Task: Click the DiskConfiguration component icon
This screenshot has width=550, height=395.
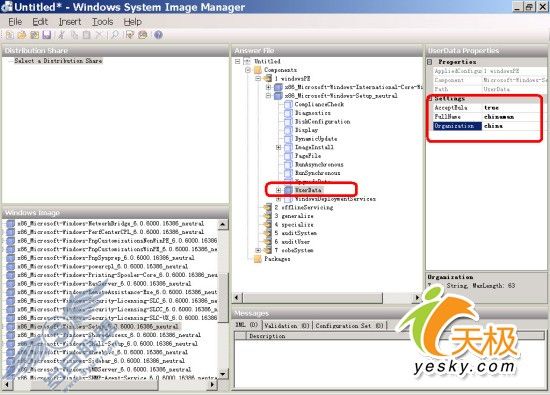Action: tap(288, 121)
